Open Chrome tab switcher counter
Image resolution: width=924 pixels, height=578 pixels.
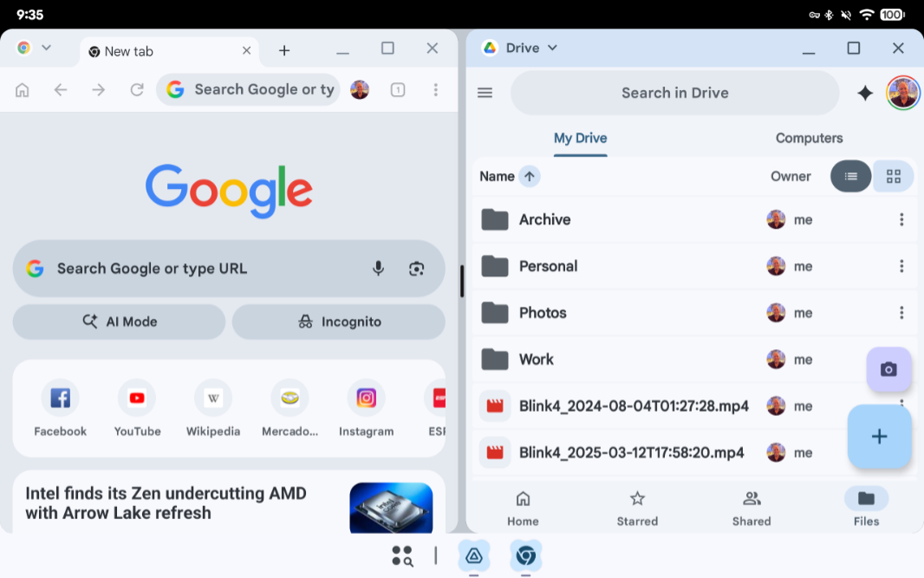[398, 90]
